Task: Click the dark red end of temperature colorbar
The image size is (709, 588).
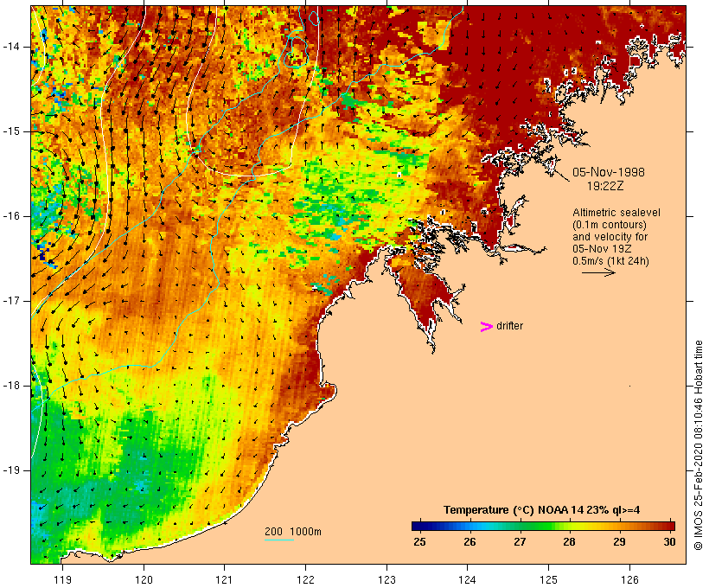Action: pyautogui.click(x=670, y=526)
